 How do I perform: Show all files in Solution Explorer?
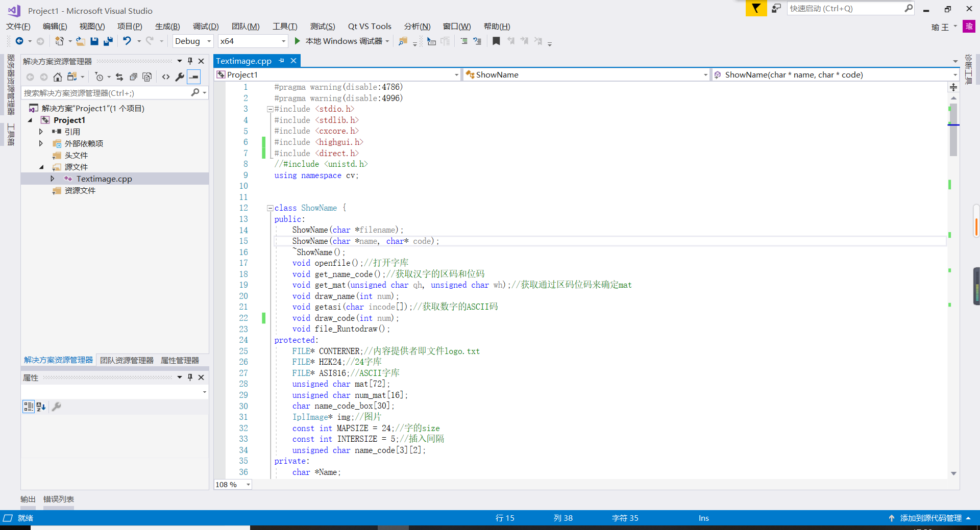pos(147,77)
